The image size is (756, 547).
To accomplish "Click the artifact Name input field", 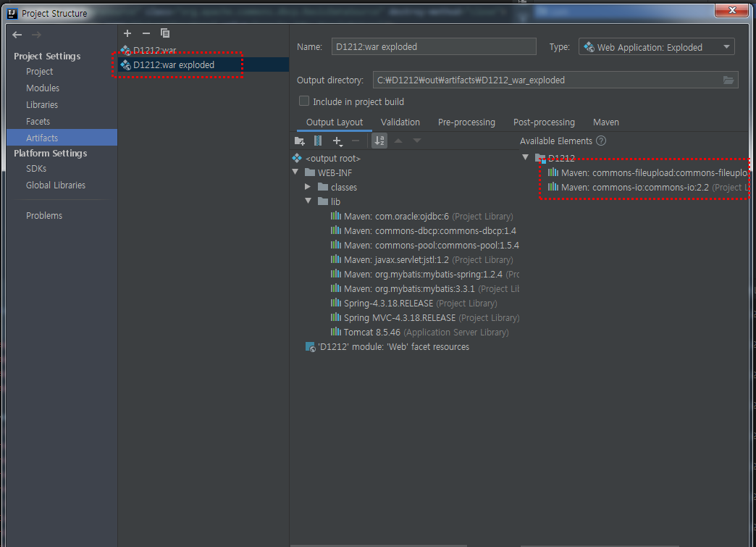I will coord(434,47).
